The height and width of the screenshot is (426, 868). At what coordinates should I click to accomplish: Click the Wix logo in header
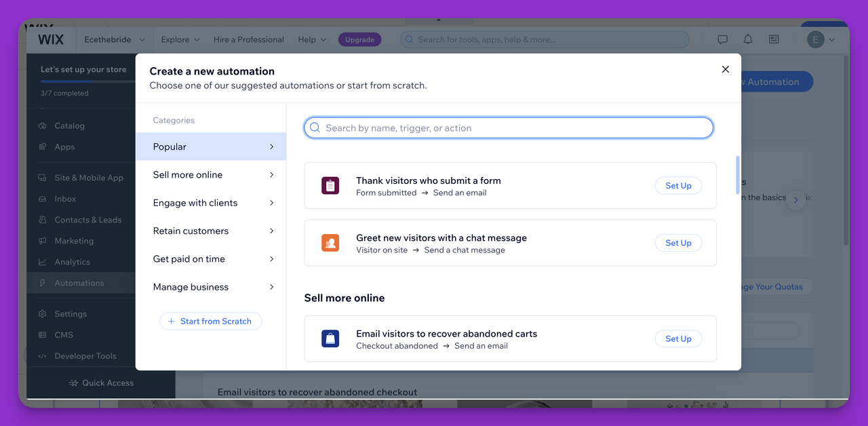pos(51,39)
